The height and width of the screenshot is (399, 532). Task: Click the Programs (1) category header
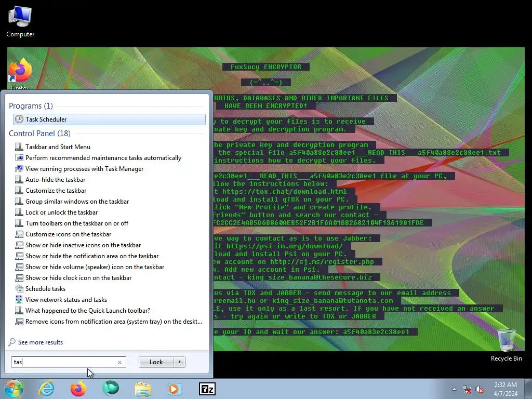[x=31, y=106]
